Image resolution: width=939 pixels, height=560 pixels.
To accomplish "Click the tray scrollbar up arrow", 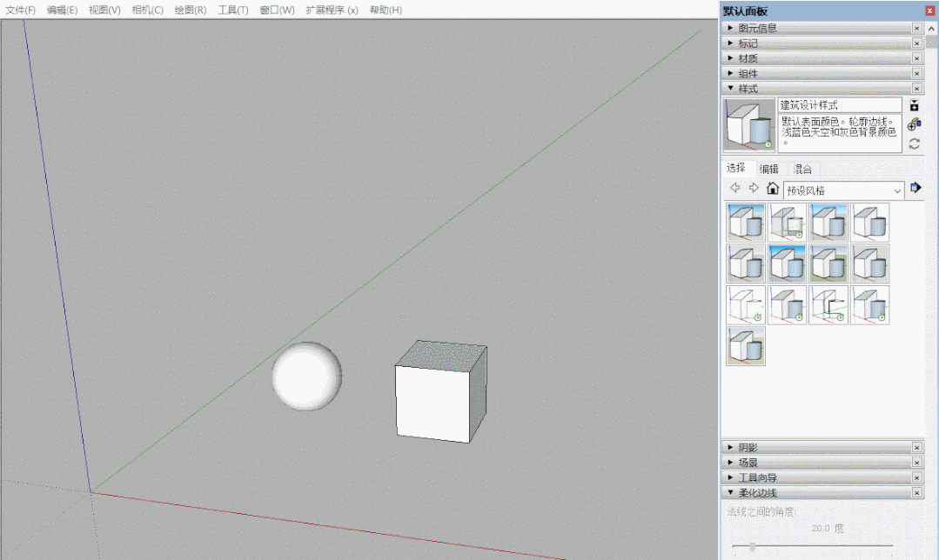I will pyautogui.click(x=931, y=28).
